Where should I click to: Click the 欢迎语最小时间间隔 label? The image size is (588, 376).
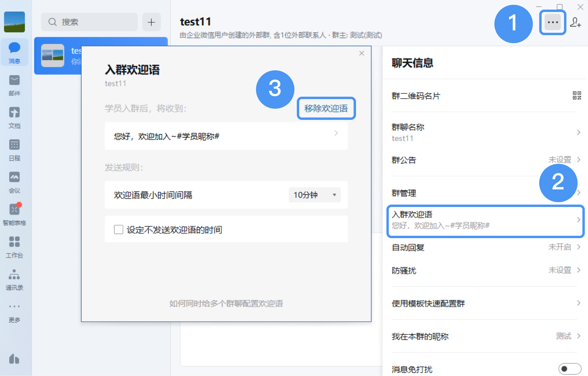coord(153,195)
